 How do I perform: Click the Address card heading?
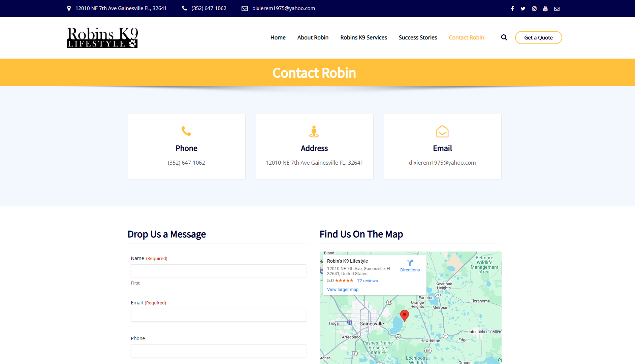(x=314, y=148)
